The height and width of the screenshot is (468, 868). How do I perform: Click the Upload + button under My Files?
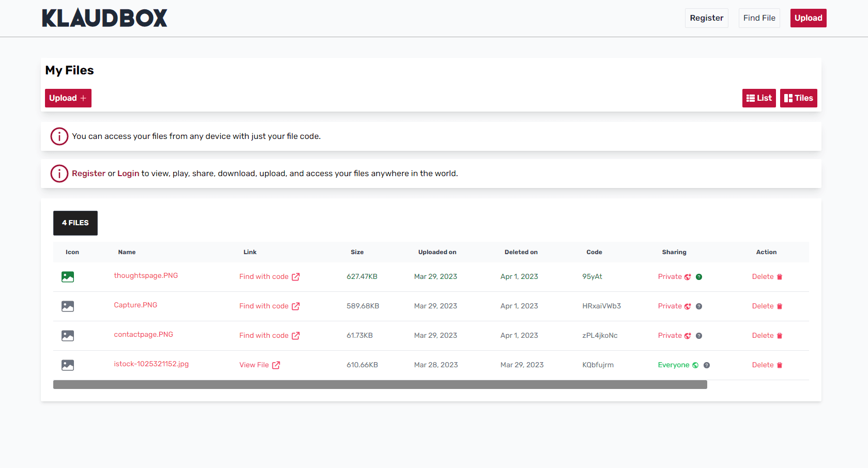[x=68, y=98]
